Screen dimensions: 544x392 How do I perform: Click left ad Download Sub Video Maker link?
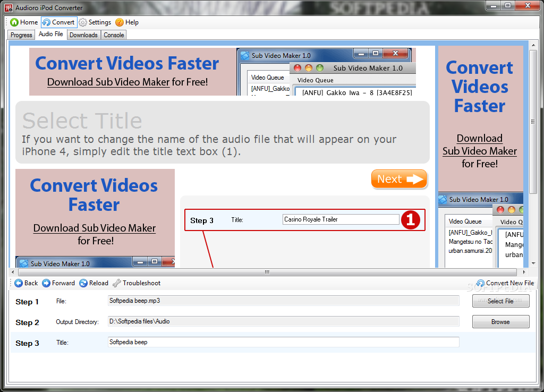tap(95, 228)
